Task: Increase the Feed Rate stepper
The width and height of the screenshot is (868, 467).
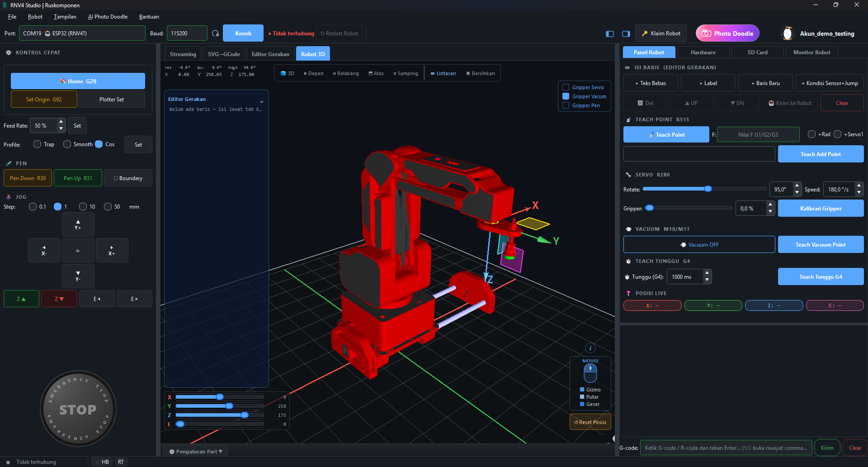Action: click(x=61, y=122)
